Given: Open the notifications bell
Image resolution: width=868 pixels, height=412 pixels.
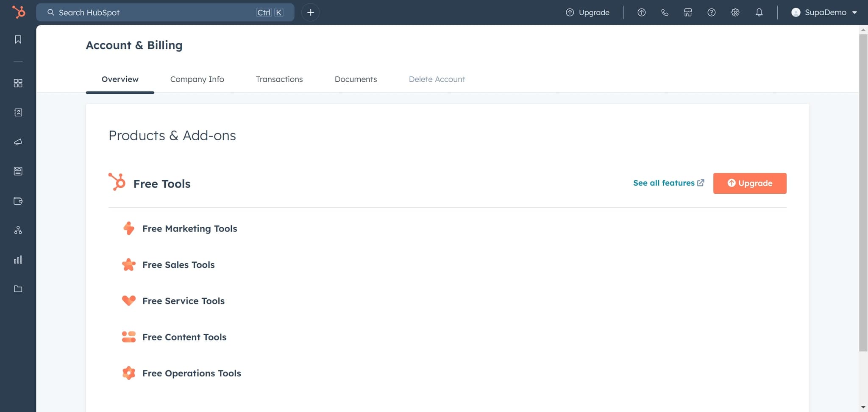Looking at the screenshot, I should (759, 12).
